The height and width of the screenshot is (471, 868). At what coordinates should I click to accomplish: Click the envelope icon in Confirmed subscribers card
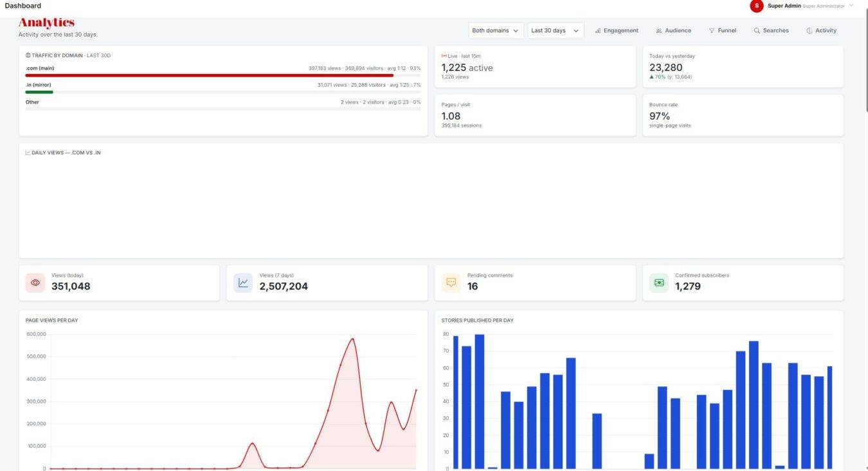point(659,282)
